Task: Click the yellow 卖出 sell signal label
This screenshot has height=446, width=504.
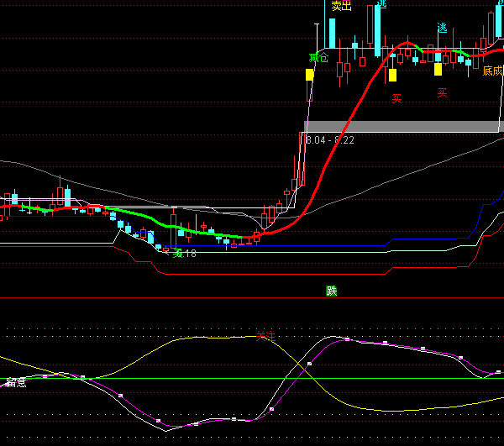Action: [x=341, y=6]
